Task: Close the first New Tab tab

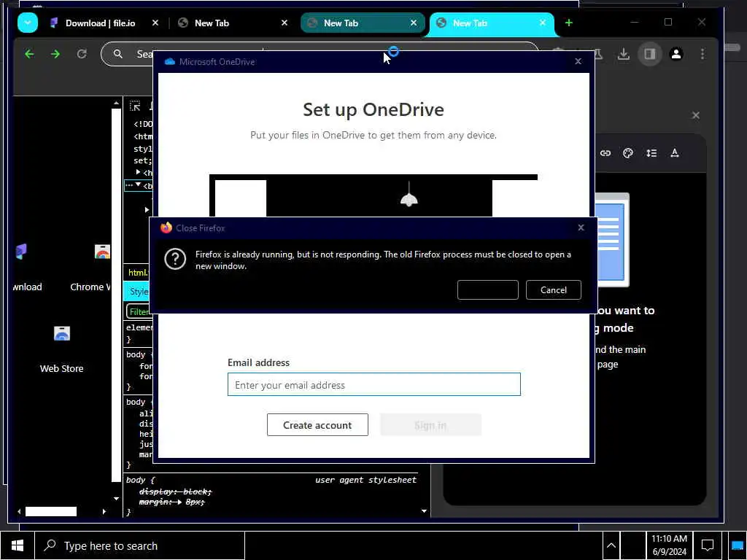Action: (285, 23)
